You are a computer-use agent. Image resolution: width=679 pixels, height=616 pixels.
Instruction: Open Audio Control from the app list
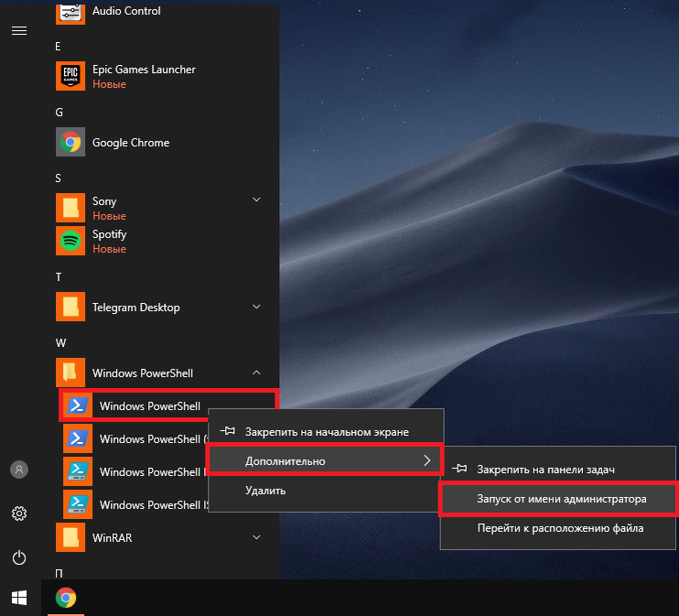pyautogui.click(x=126, y=11)
